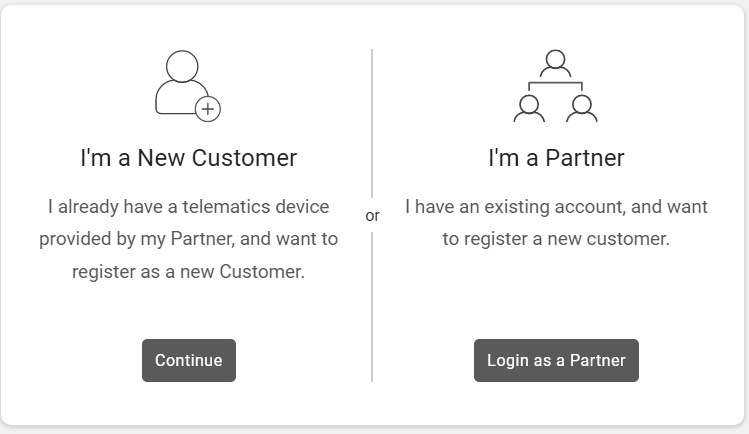Click "register as a new Customer." text line

pyautogui.click(x=188, y=271)
